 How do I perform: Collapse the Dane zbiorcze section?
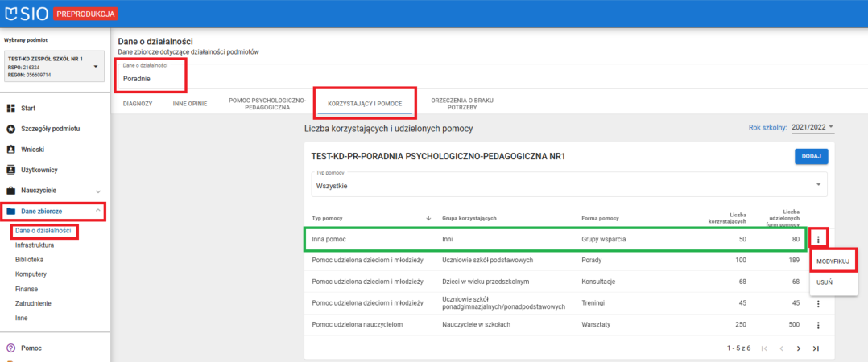point(98,212)
